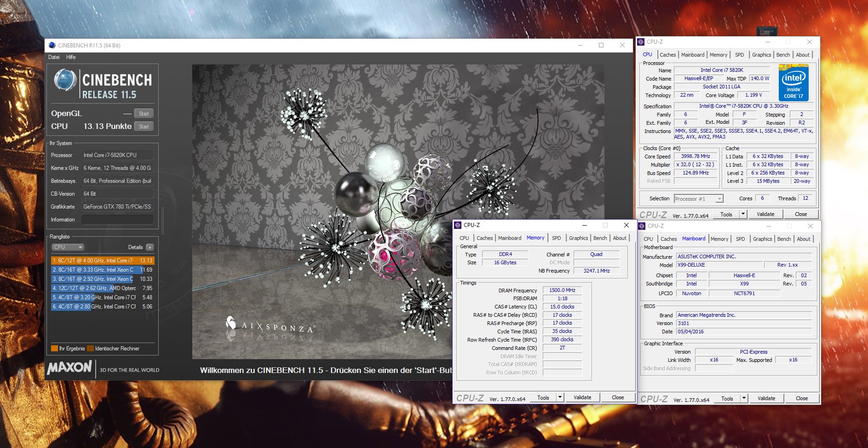Open Tools dropdown arrow in Mainboard CPU-Z window
868x448 pixels.
pyautogui.click(x=744, y=398)
